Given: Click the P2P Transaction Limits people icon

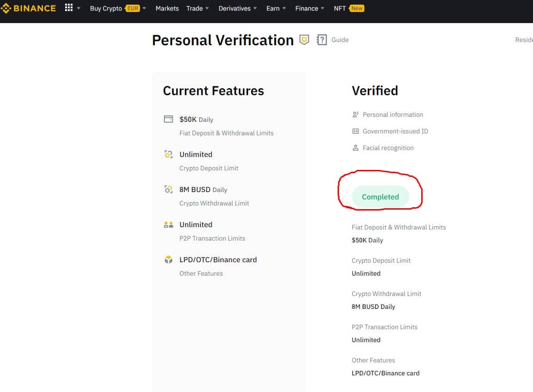Looking at the screenshot, I should [x=168, y=224].
